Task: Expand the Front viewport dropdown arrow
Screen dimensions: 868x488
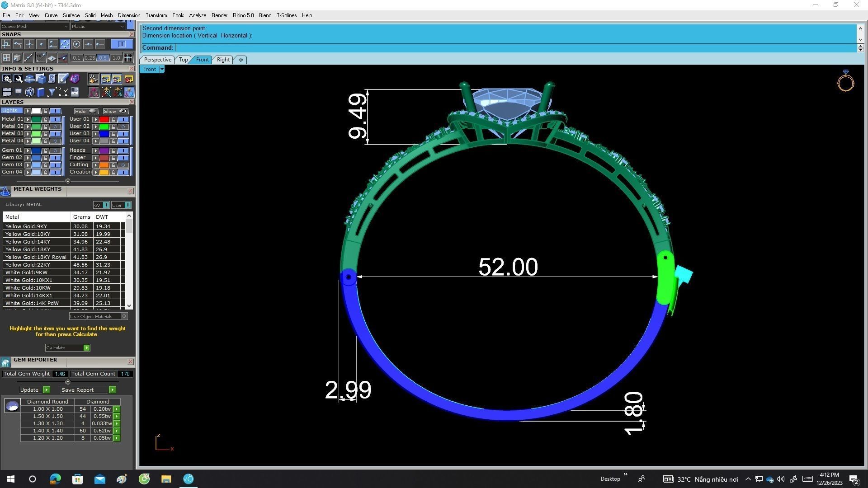Action: coord(162,69)
